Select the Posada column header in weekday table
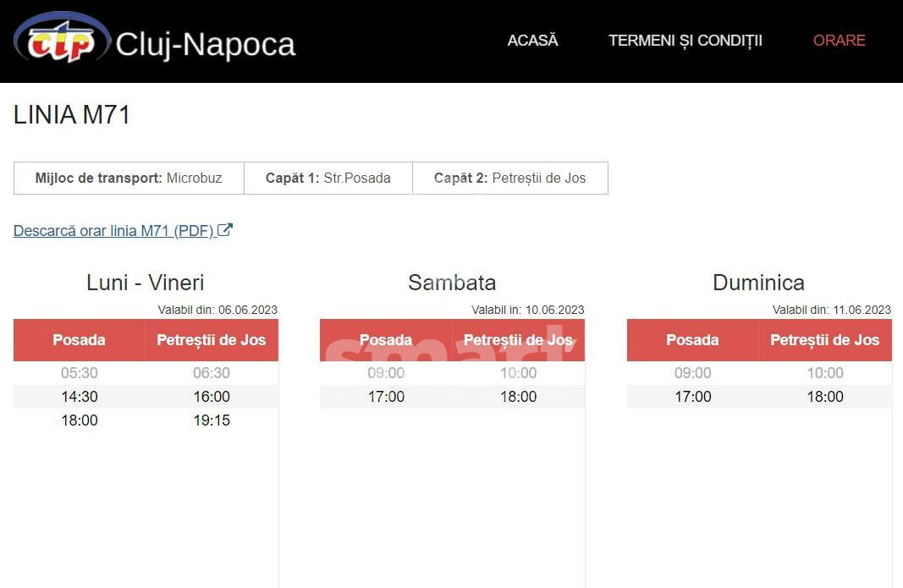The width and height of the screenshot is (903, 588). tap(79, 339)
